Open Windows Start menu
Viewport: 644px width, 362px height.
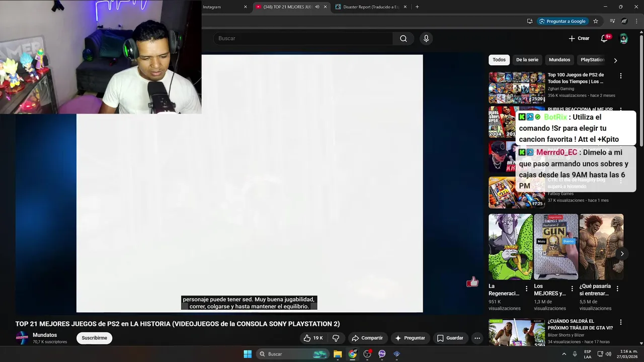pos(248,354)
